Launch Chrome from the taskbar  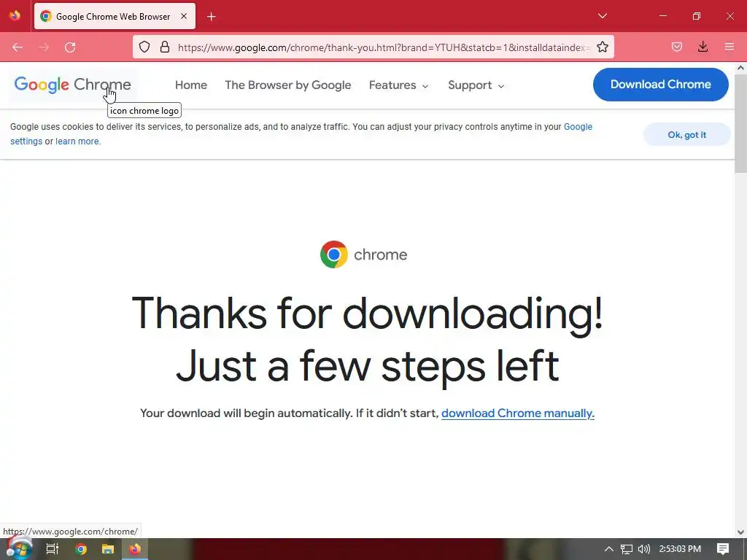pyautogui.click(x=81, y=549)
